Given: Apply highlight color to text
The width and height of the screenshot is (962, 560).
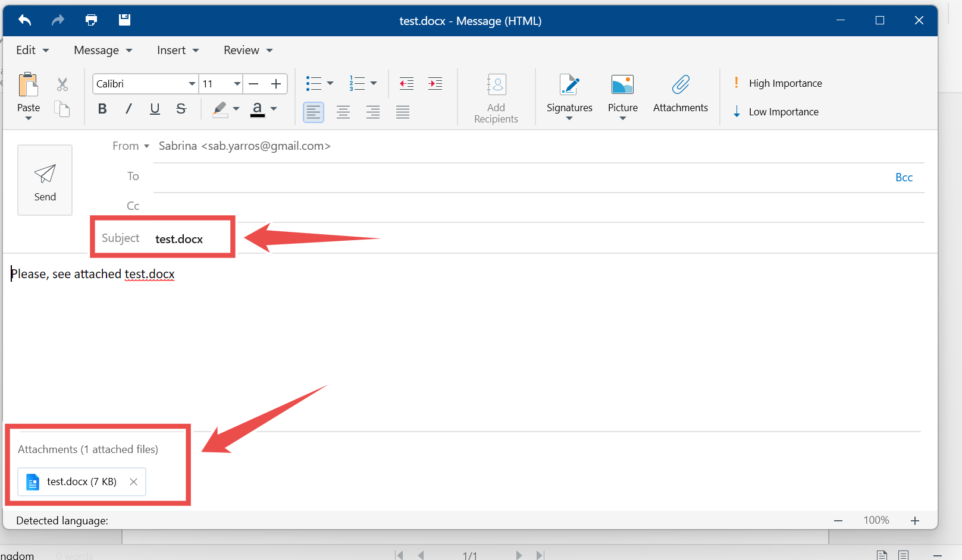Looking at the screenshot, I should [x=221, y=109].
